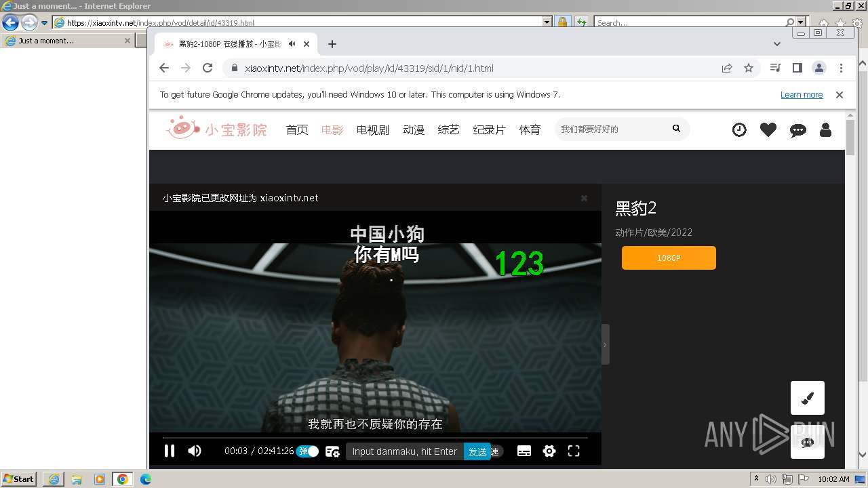This screenshot has height=488, width=868.
Task: Open Microsoft Edge from the taskbar
Action: 145,479
